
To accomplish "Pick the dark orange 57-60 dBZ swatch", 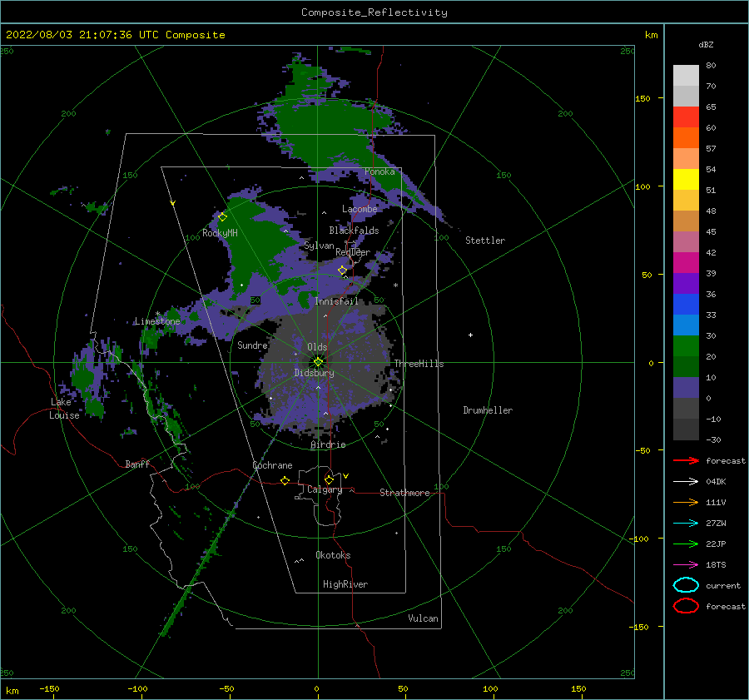I will tap(686, 138).
